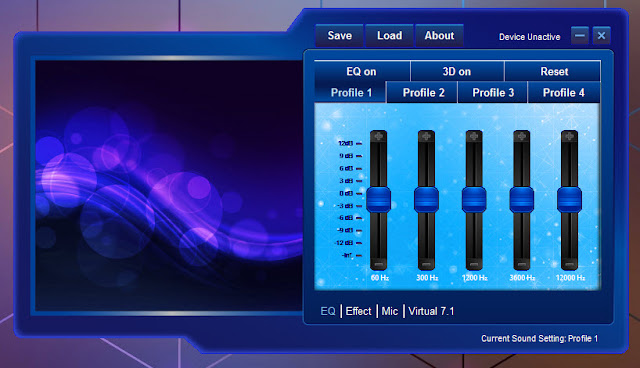Viewport: 640px width, 368px height.
Task: Click the 3600 Hz slider handle
Action: (x=522, y=200)
